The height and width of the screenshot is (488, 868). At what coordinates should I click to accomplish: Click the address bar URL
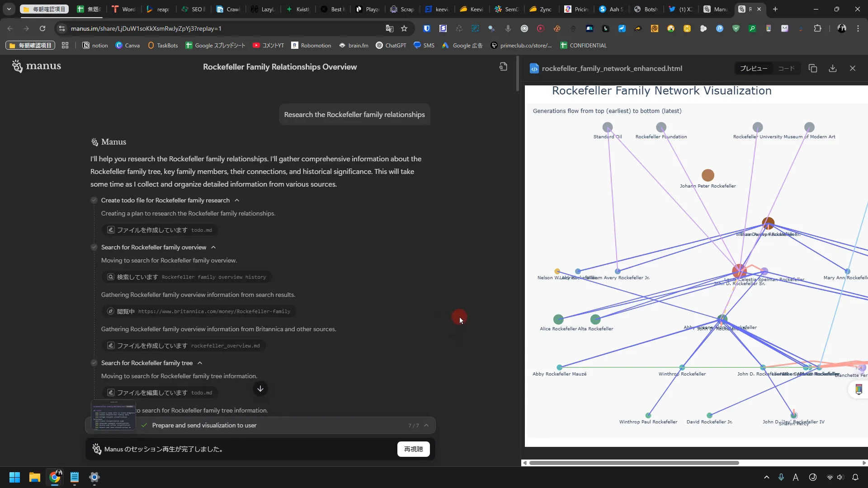tap(146, 28)
